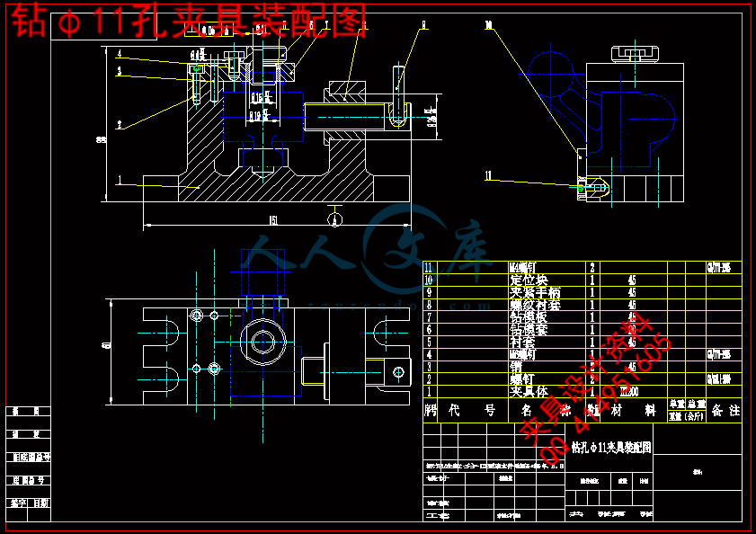Click callout number 9 above the handle
Screen dimensions: 756x534
(x=423, y=25)
